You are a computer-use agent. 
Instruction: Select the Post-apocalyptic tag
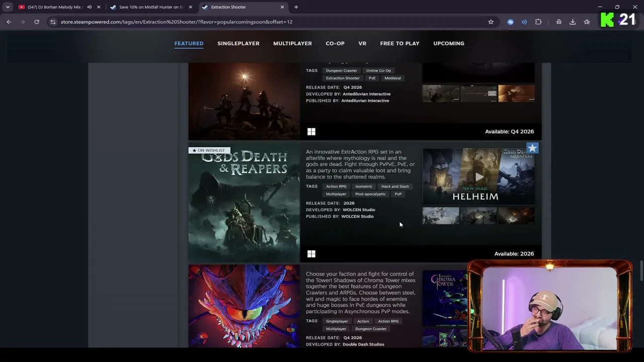point(370,194)
